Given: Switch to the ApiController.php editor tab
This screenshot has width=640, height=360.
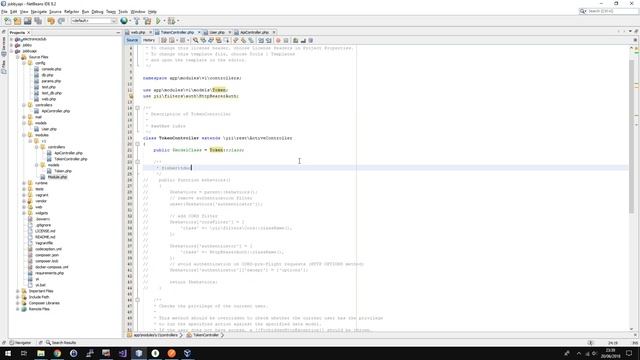Looking at the screenshot, I should tap(254, 32).
